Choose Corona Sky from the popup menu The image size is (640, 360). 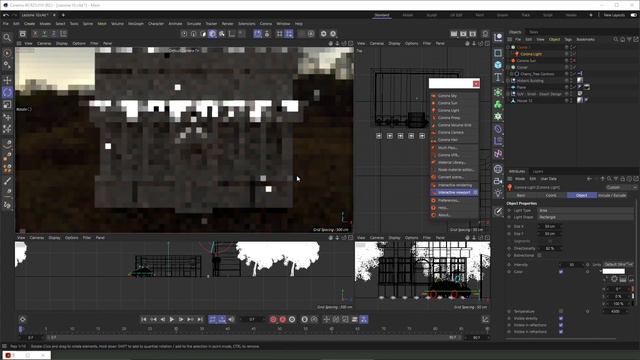pos(447,96)
